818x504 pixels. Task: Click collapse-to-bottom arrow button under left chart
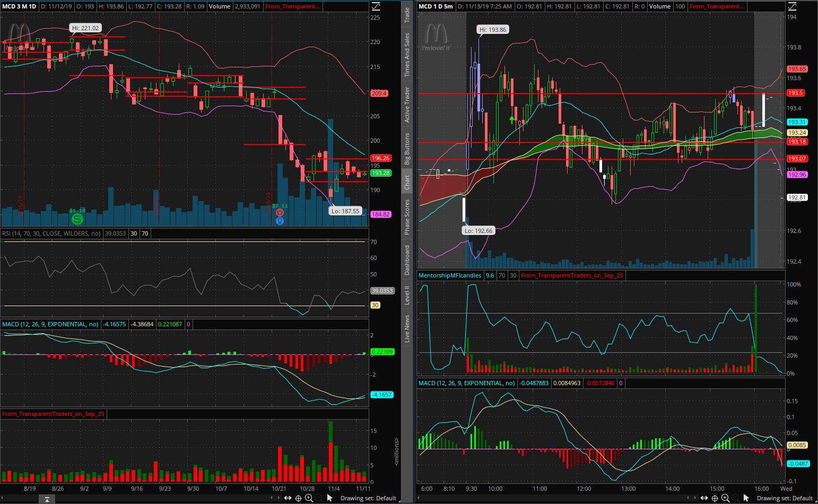[x=47, y=499]
